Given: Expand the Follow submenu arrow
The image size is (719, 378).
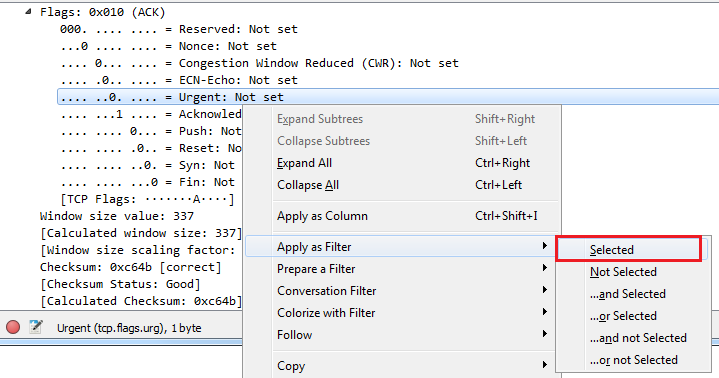Looking at the screenshot, I should click(x=544, y=334).
